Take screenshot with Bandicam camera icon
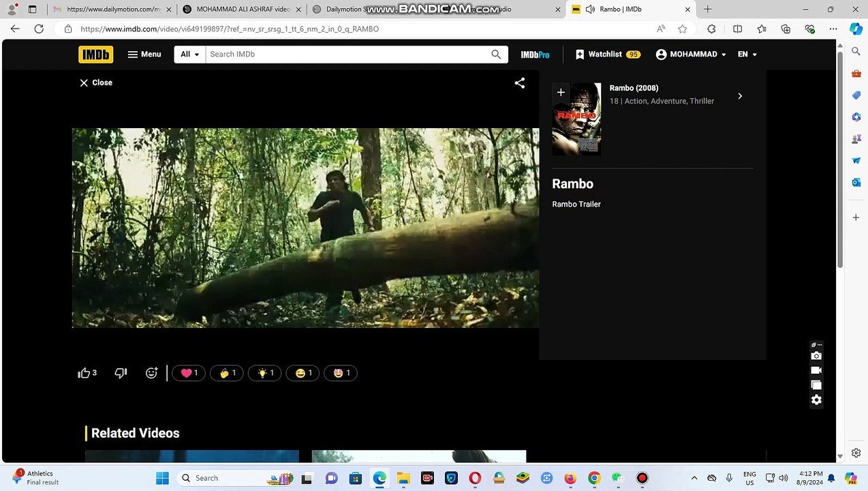This screenshot has height=491, width=868. [x=816, y=356]
